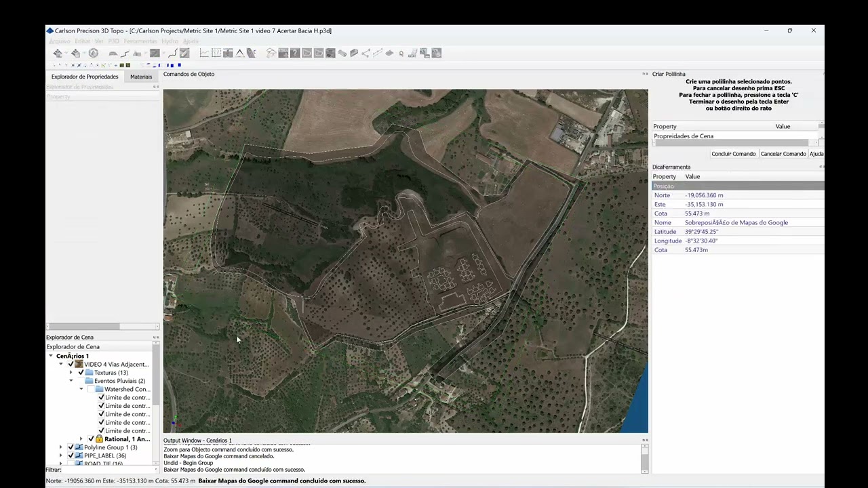Switch to Explorador de Propriedades tab
Viewport: 868px width, 488px height.
tap(85, 77)
